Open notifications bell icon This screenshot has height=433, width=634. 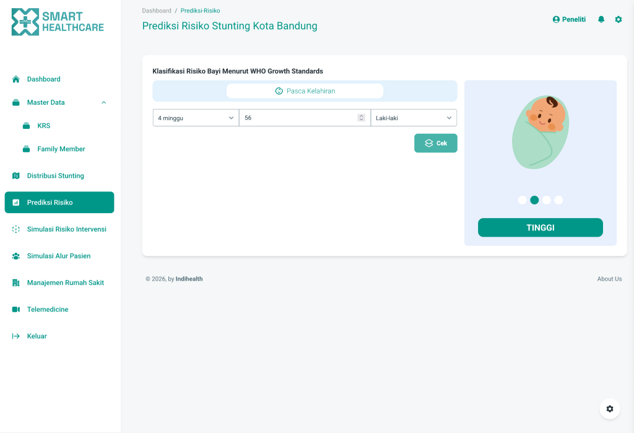[x=601, y=19]
